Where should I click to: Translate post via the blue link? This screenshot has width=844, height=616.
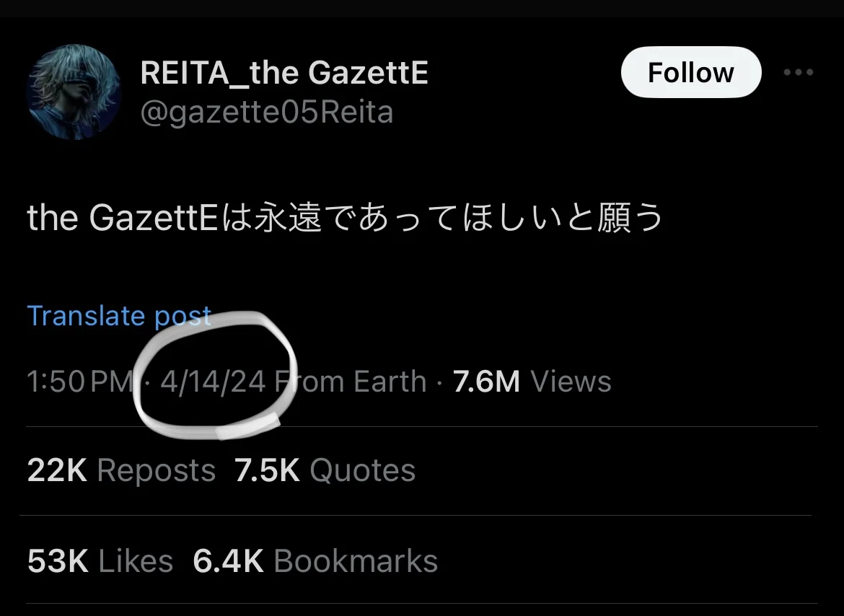click(119, 316)
